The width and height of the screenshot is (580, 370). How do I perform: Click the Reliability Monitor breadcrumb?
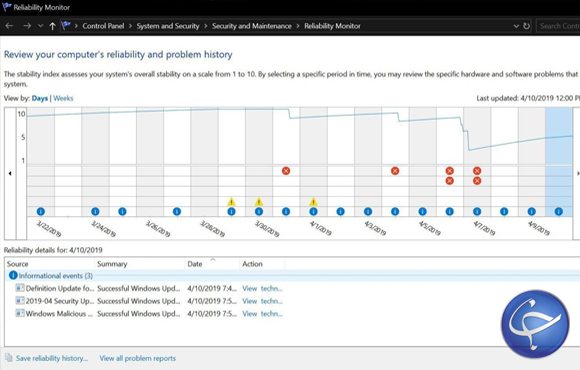[332, 26]
